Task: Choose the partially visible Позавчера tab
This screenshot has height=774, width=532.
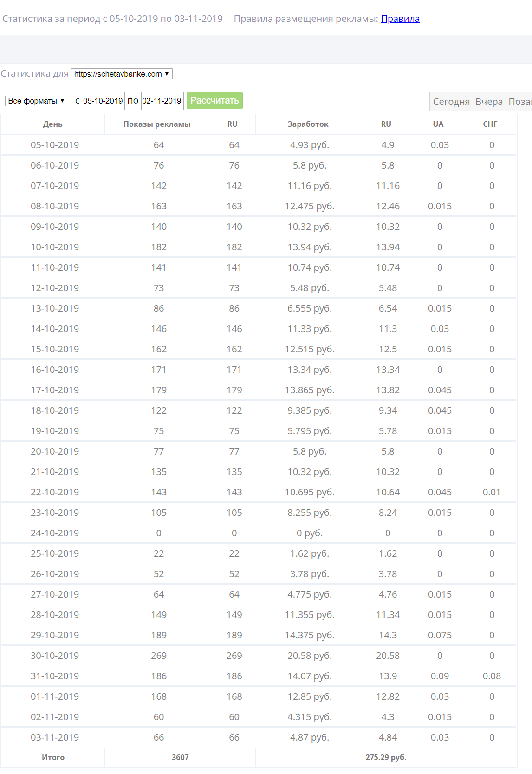Action: (x=520, y=102)
